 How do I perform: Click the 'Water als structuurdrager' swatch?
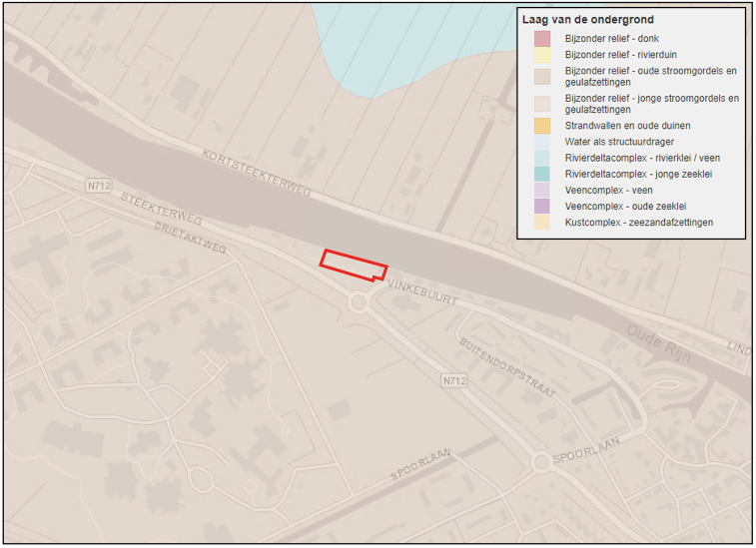542,142
